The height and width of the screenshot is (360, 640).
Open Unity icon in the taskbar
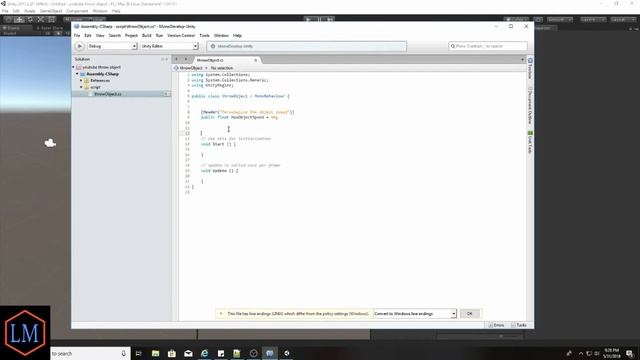(x=287, y=353)
